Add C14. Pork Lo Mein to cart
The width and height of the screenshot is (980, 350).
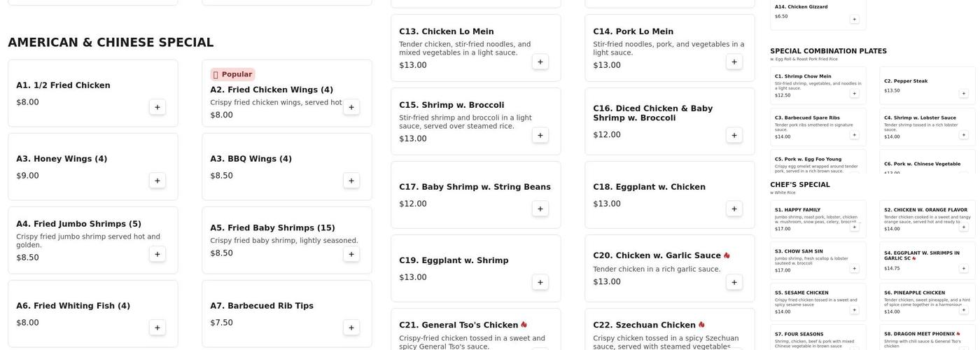pyautogui.click(x=734, y=62)
